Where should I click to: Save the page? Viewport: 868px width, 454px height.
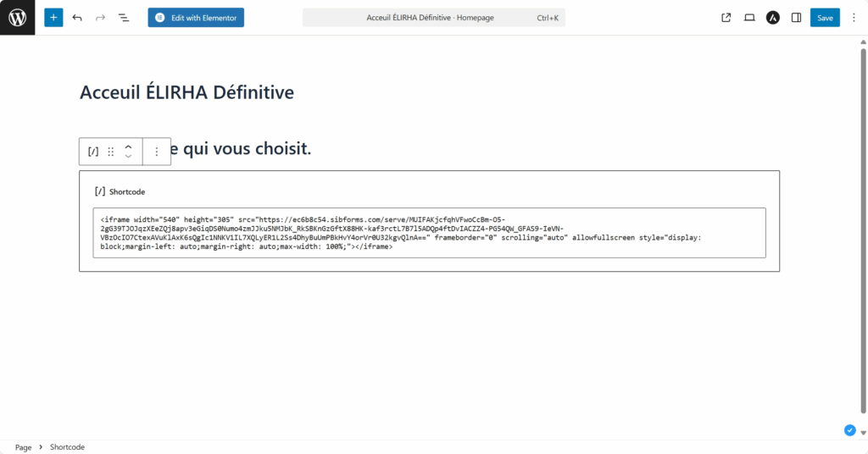(x=825, y=17)
